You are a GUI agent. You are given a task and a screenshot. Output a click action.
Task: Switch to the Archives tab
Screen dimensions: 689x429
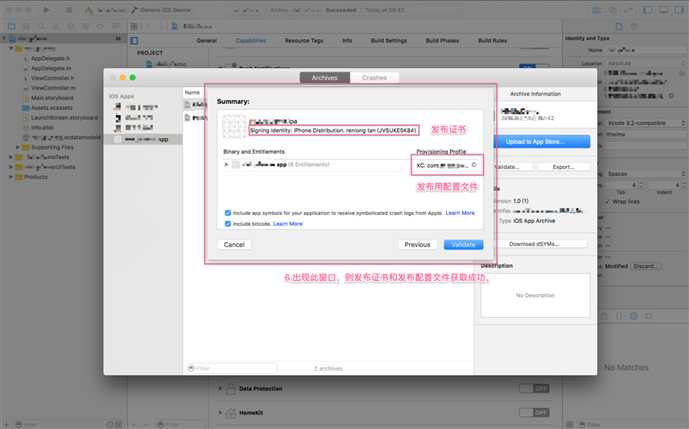point(325,77)
